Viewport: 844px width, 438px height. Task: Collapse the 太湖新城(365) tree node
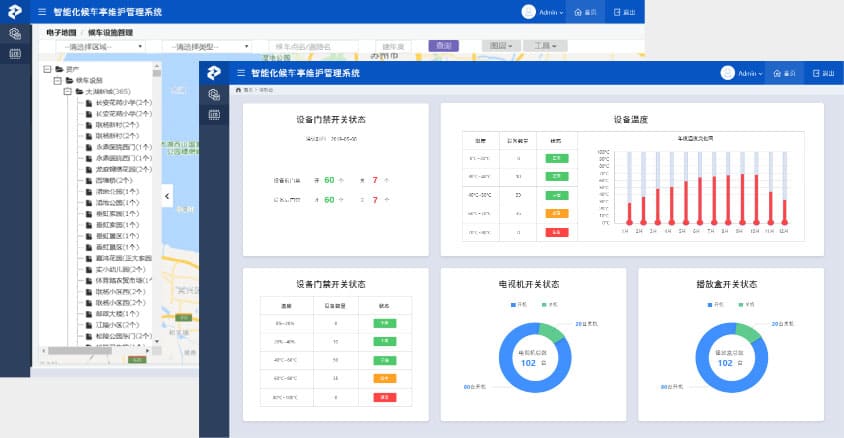tap(68, 91)
